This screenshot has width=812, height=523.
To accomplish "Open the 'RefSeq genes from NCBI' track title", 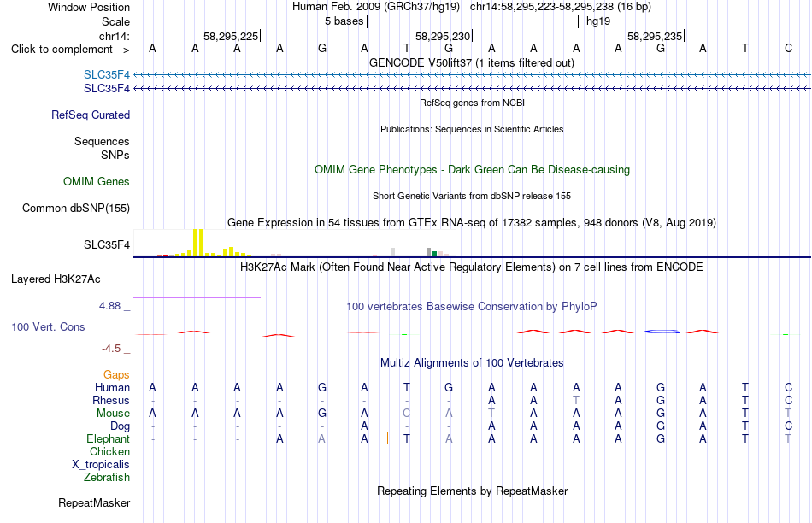I will [x=472, y=103].
